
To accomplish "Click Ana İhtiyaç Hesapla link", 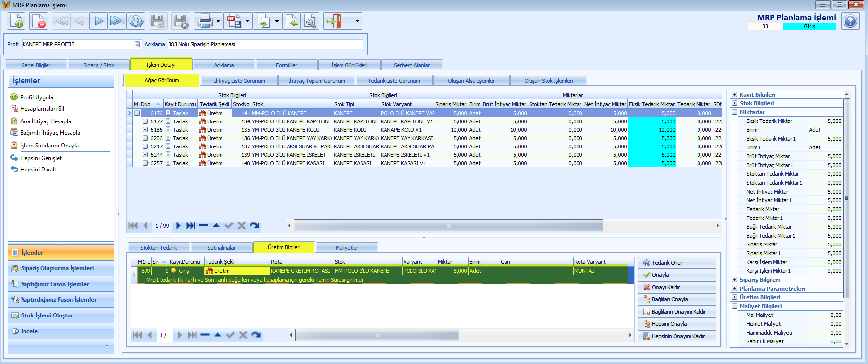I will [x=45, y=121].
